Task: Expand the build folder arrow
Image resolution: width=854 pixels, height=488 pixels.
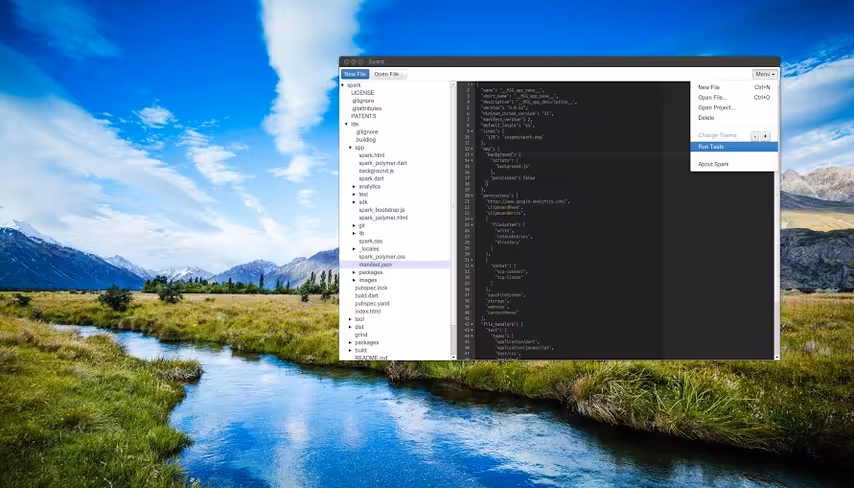Action: pyautogui.click(x=351, y=350)
